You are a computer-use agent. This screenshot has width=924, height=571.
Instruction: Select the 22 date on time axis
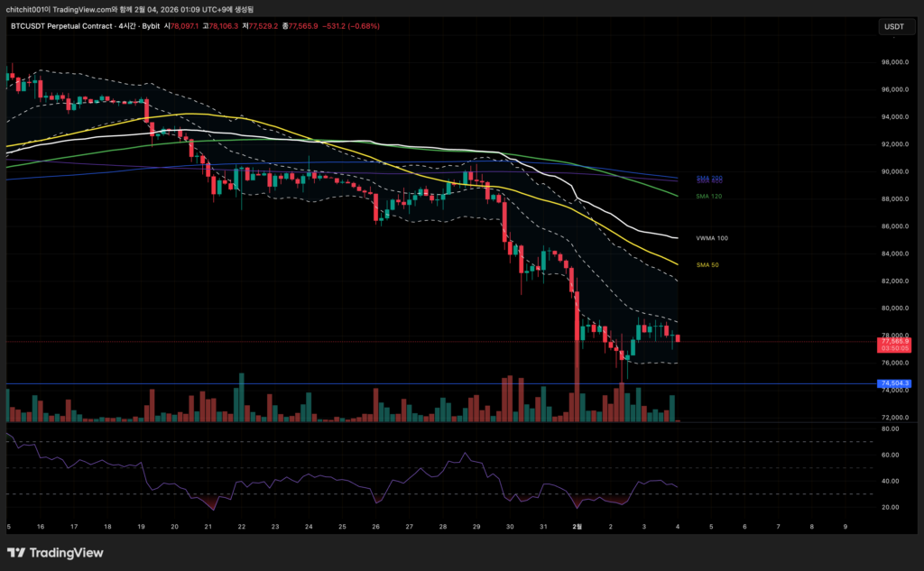[242, 526]
